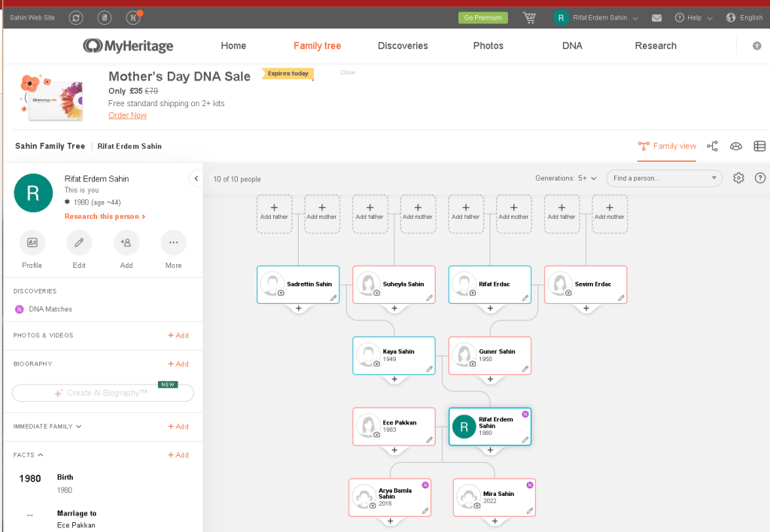The image size is (770, 532).
Task: Click the DNA Matches icon
Action: tap(19, 309)
